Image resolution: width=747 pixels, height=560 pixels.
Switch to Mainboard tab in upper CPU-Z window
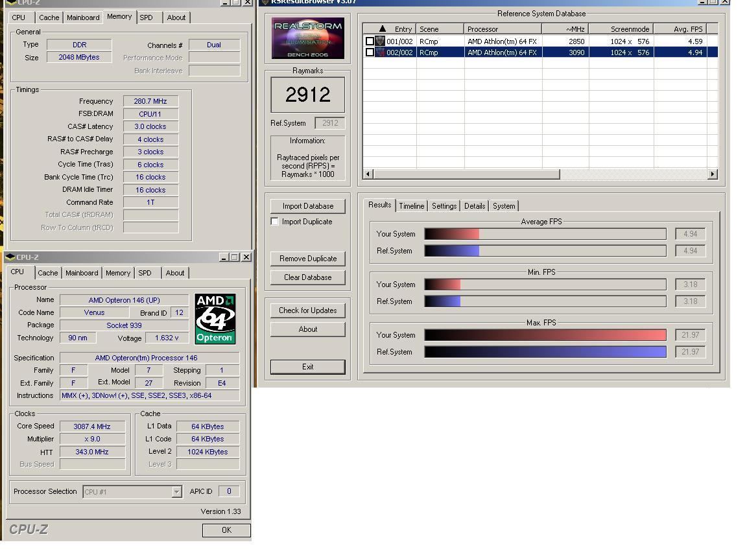click(x=83, y=17)
